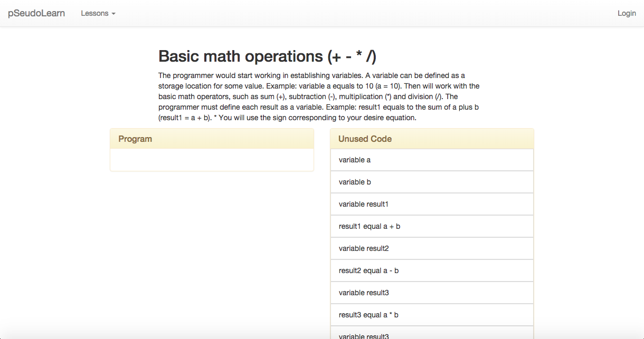Click the last code item, cut off at the bottom
The width and height of the screenshot is (644, 339).
pyautogui.click(x=432, y=333)
